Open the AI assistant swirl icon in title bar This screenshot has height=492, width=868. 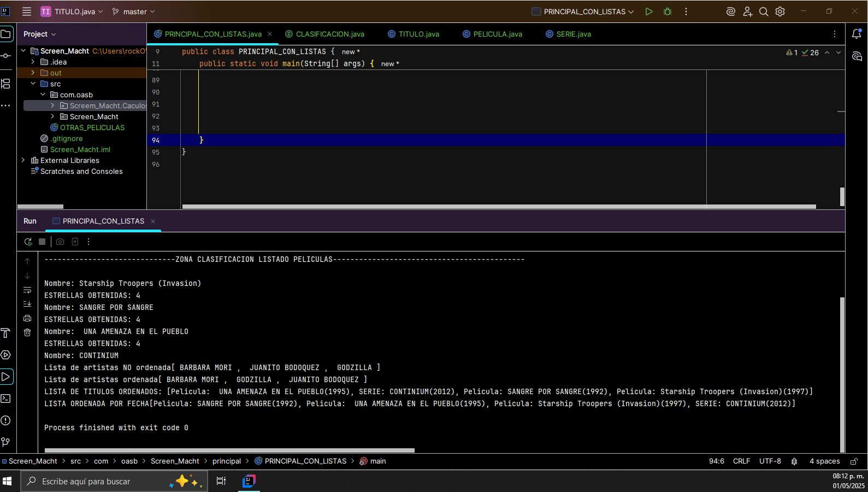(731, 11)
